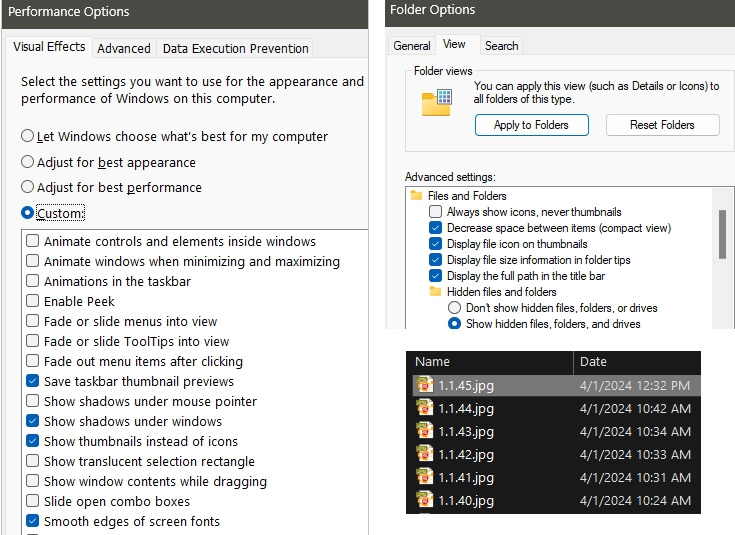Click the Hidden files and folders icon
The height and width of the screenshot is (535, 735).
click(x=435, y=291)
